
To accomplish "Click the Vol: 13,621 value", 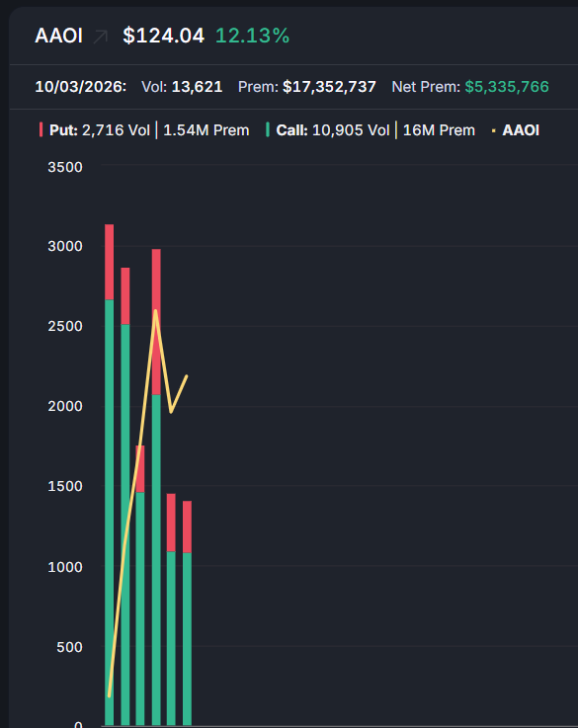I will point(182,87).
